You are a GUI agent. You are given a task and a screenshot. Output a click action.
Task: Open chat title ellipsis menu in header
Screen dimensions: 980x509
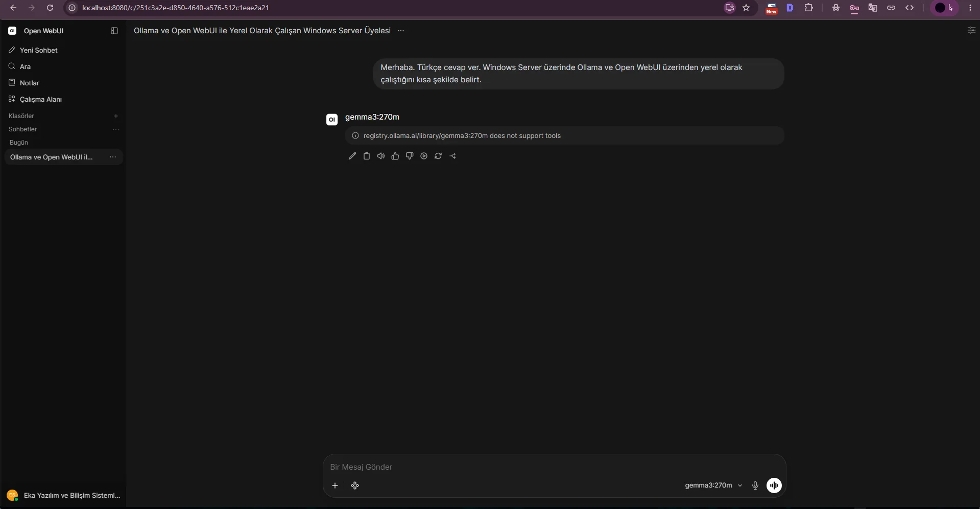[401, 31]
